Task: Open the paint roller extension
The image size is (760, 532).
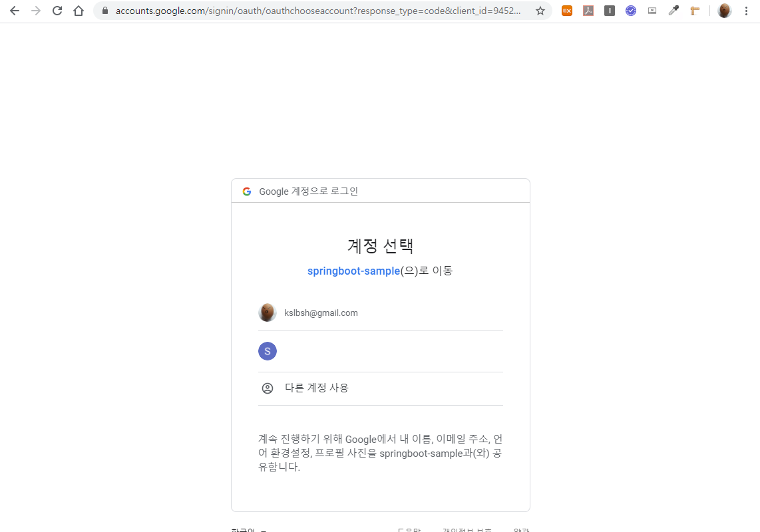Action: [695, 11]
